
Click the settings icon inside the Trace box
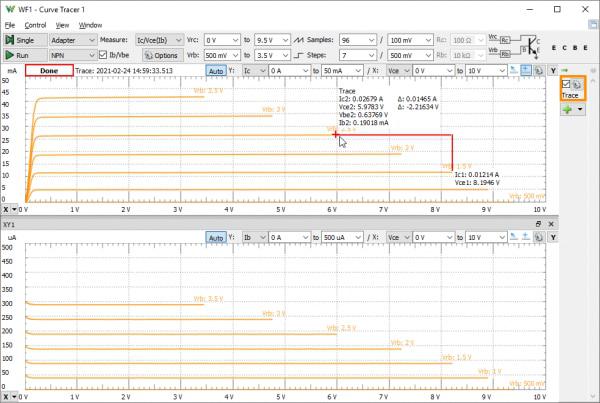click(578, 86)
